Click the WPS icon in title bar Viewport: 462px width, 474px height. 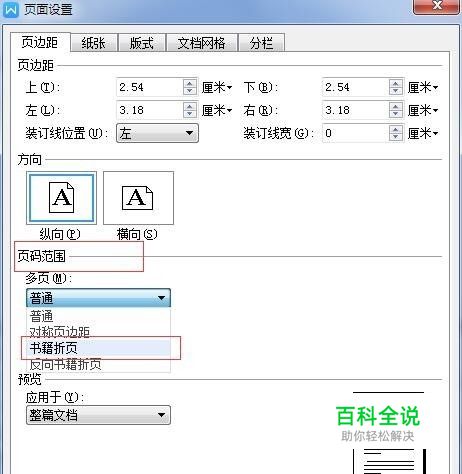[11, 9]
